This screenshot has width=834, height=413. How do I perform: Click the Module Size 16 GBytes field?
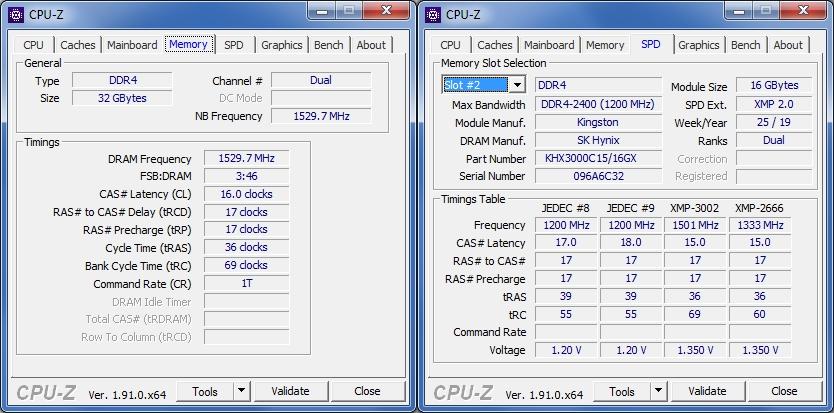(774, 85)
